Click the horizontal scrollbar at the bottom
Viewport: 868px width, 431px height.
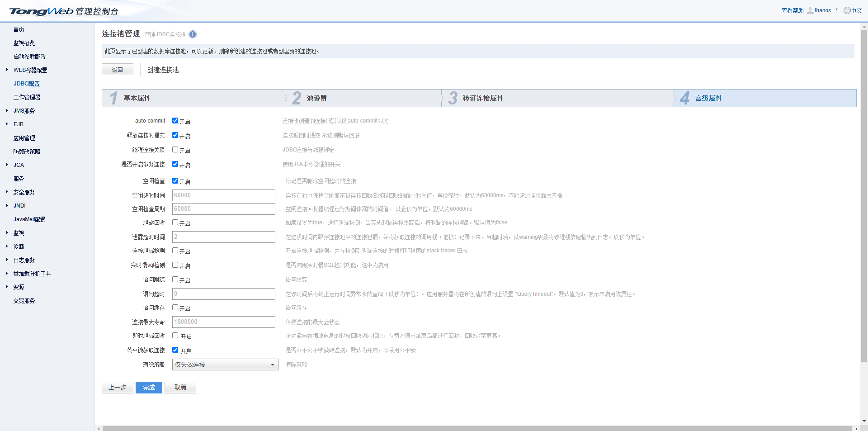click(477, 428)
